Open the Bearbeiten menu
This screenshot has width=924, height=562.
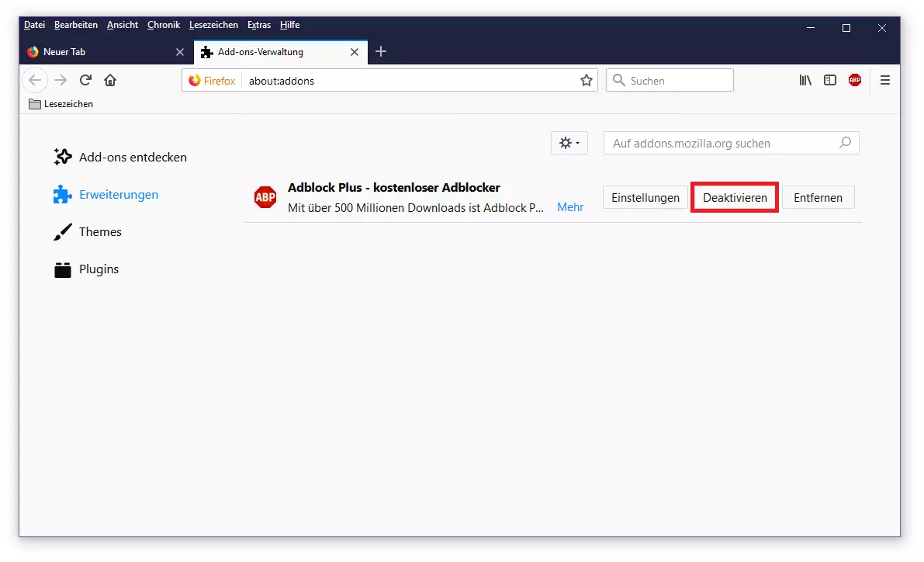coord(76,25)
